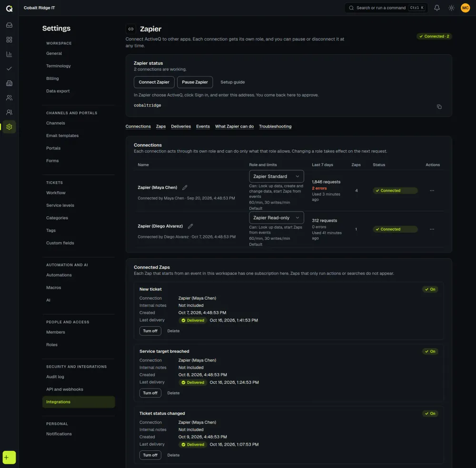Open the Troubleshooting tab

coord(275,127)
